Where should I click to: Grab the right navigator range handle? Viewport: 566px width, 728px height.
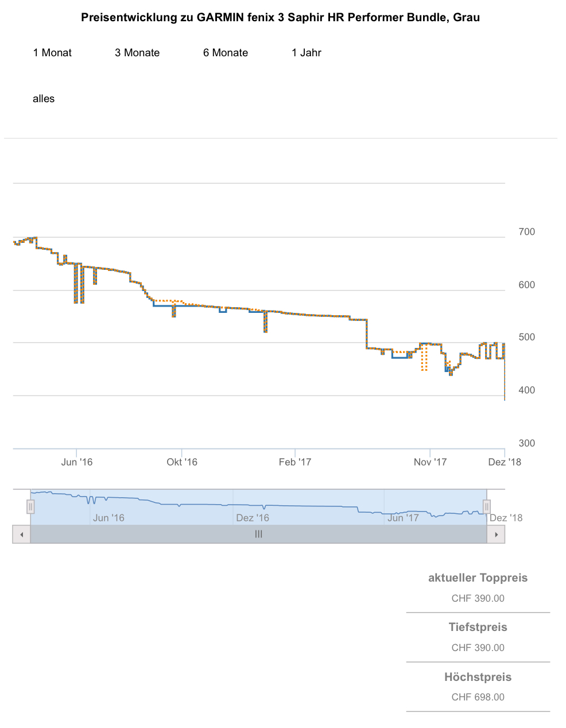pos(487,507)
